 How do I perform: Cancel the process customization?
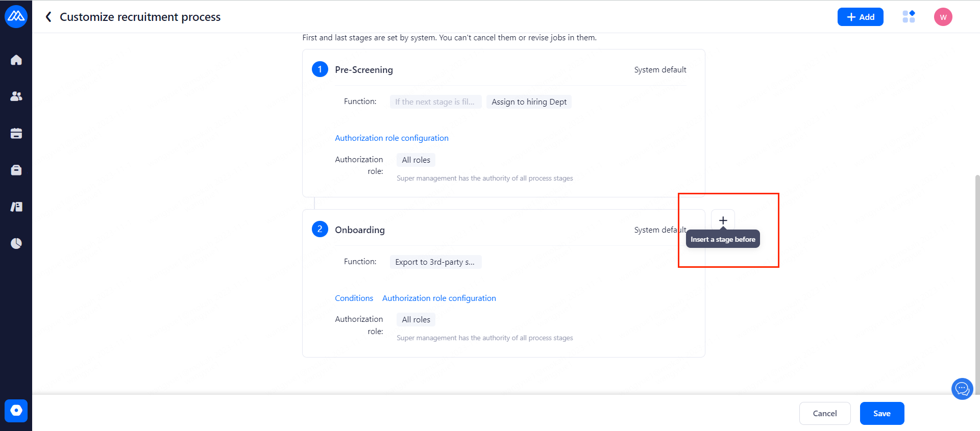tap(824, 413)
